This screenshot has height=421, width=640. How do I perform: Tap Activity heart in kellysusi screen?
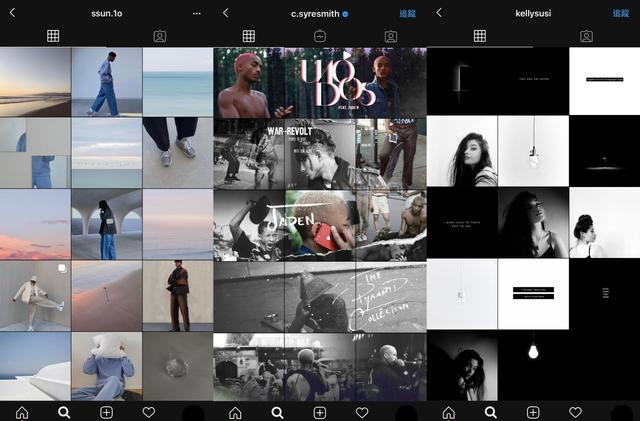click(576, 412)
